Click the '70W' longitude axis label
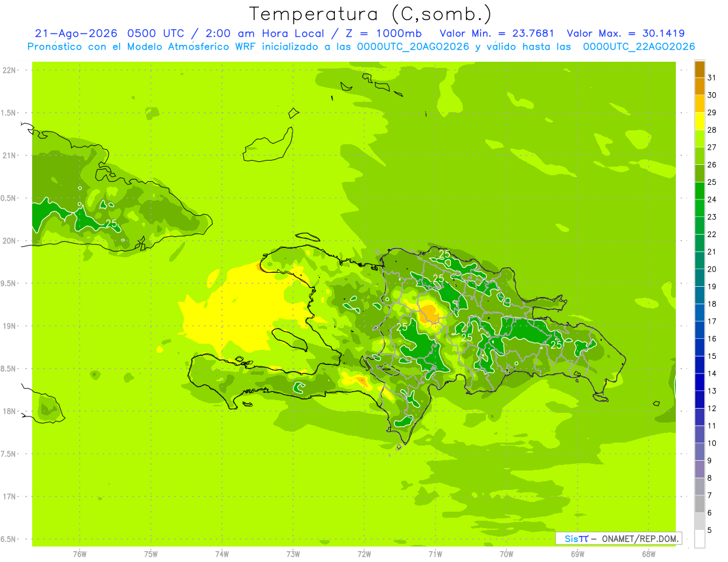This screenshot has width=728, height=562. tap(507, 554)
